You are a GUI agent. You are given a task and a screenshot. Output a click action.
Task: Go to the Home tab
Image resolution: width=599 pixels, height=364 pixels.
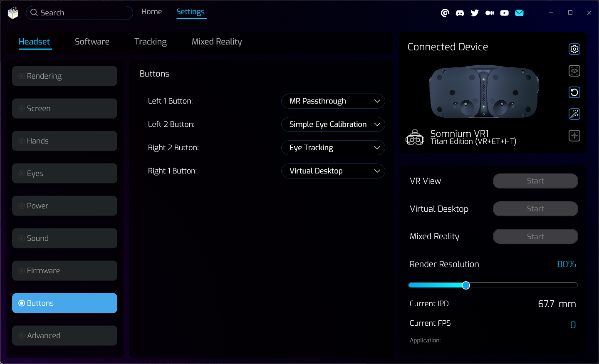tap(151, 12)
